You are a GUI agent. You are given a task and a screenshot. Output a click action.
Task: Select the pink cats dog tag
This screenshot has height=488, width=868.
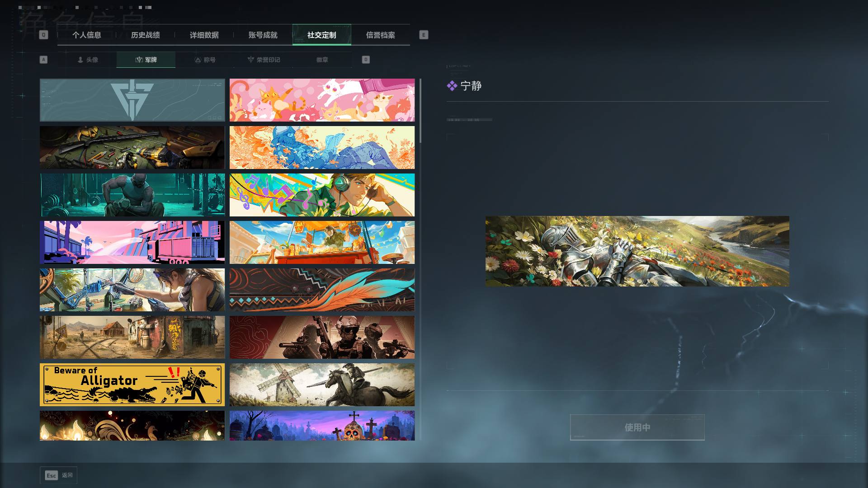[x=322, y=100]
